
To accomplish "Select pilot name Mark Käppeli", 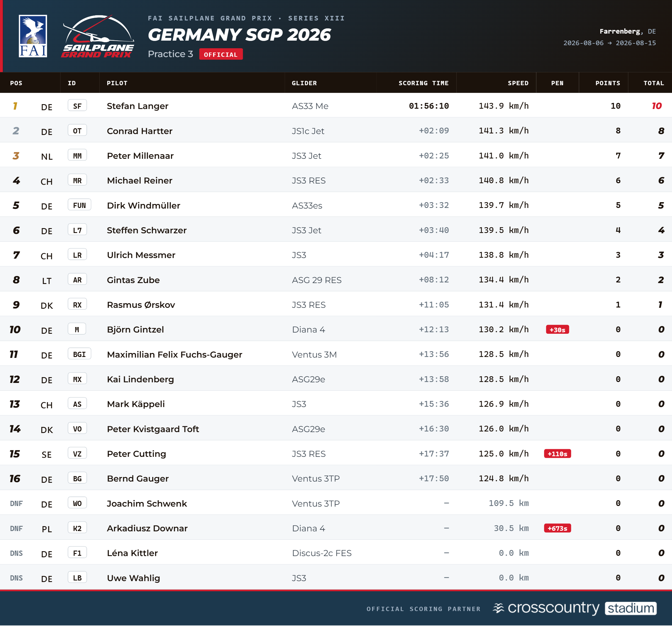I will (x=136, y=404).
